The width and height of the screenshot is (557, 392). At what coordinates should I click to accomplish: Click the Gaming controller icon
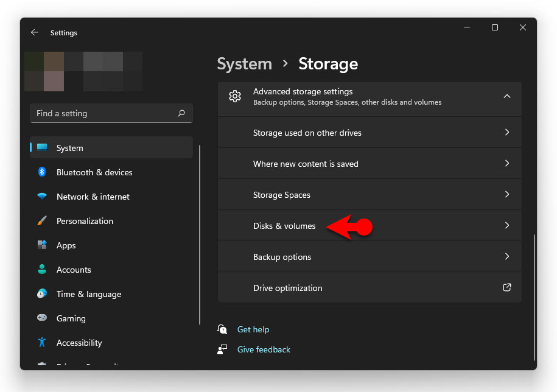click(x=42, y=318)
